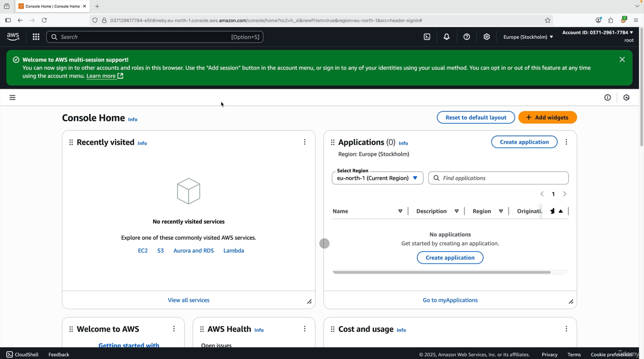Viewport: 644px width, 359px height.
Task: Launch CloudShell from the top navigation icon
Action: 427,37
